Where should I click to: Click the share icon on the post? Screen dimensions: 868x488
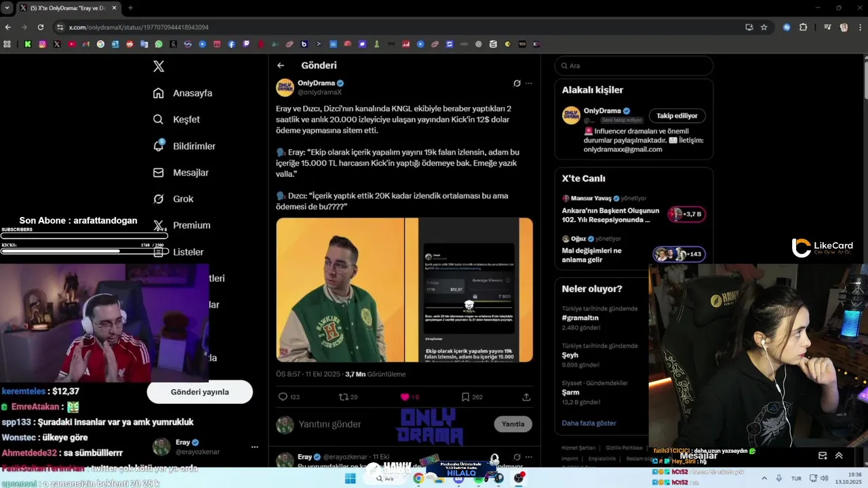(x=526, y=397)
